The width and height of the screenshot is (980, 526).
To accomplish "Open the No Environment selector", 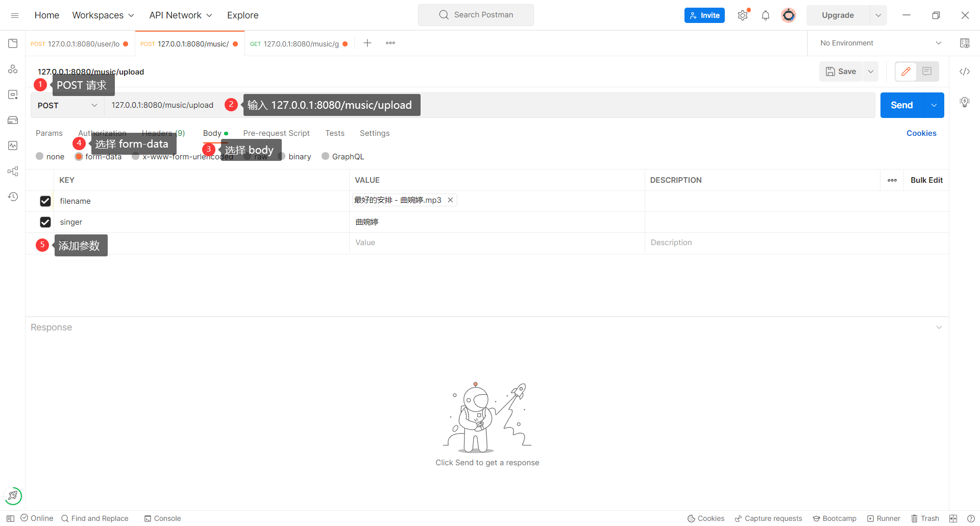I will coord(880,43).
